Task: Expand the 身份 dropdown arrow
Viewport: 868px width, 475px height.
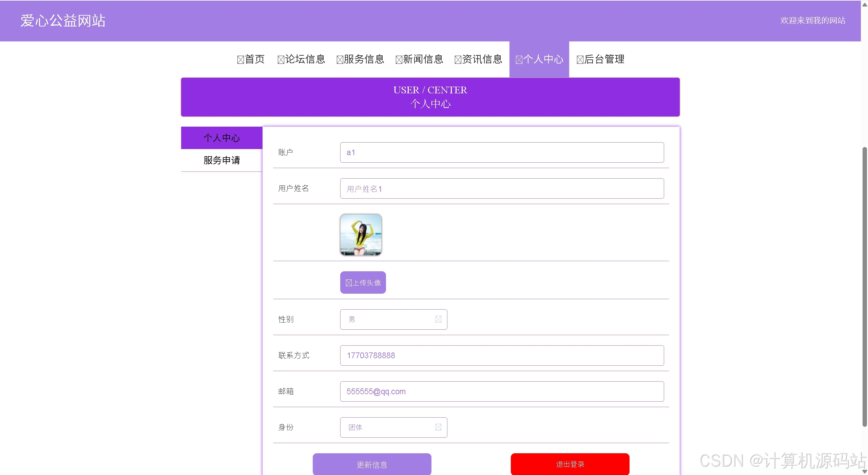Action: 438,427
